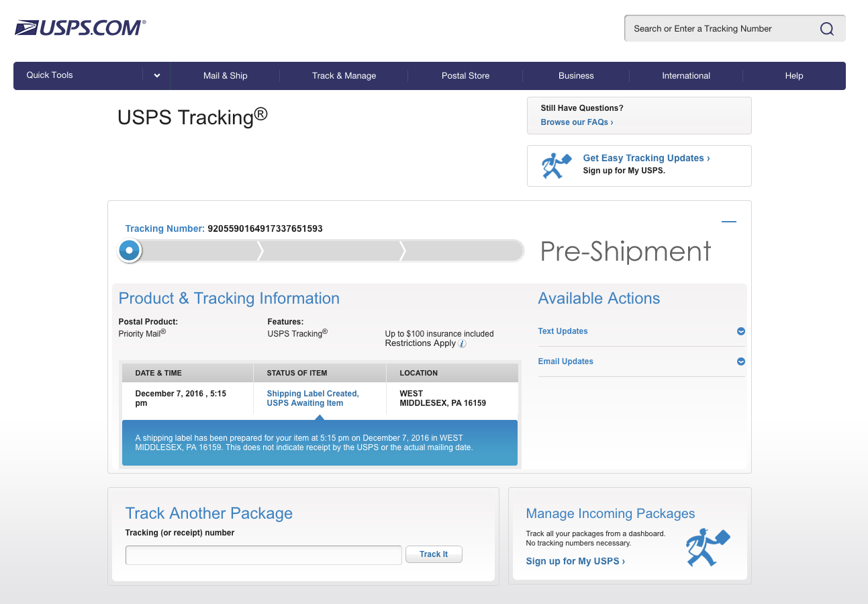Click the DATE & TIME column header
The image size is (868, 604).
(x=158, y=373)
